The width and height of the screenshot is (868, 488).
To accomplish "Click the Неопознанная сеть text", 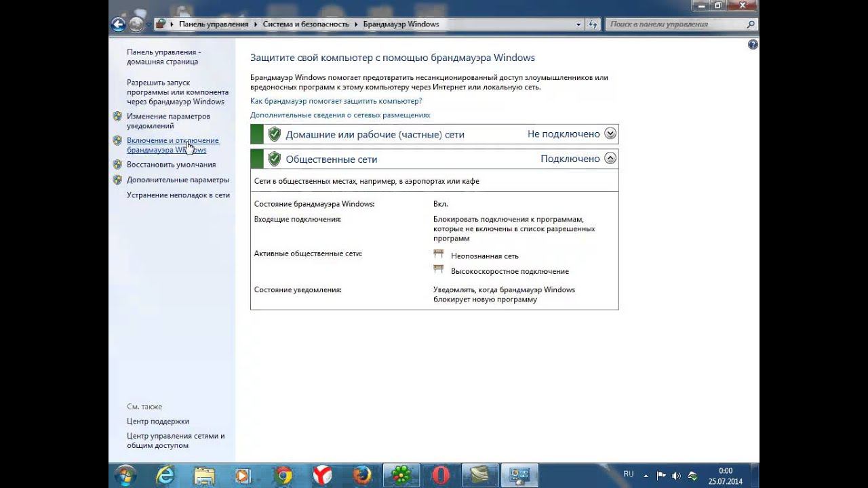I will (x=485, y=256).
